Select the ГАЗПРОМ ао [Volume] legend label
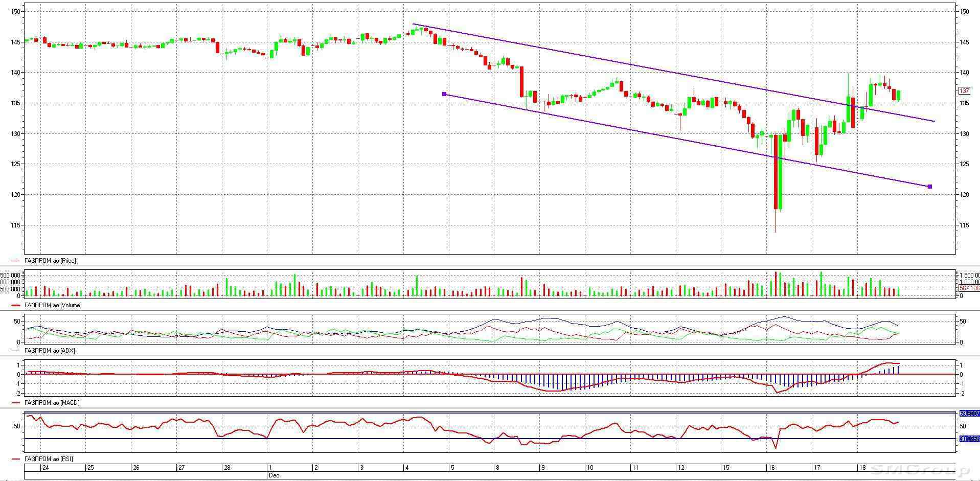This screenshot has height=481, width=980. [53, 305]
